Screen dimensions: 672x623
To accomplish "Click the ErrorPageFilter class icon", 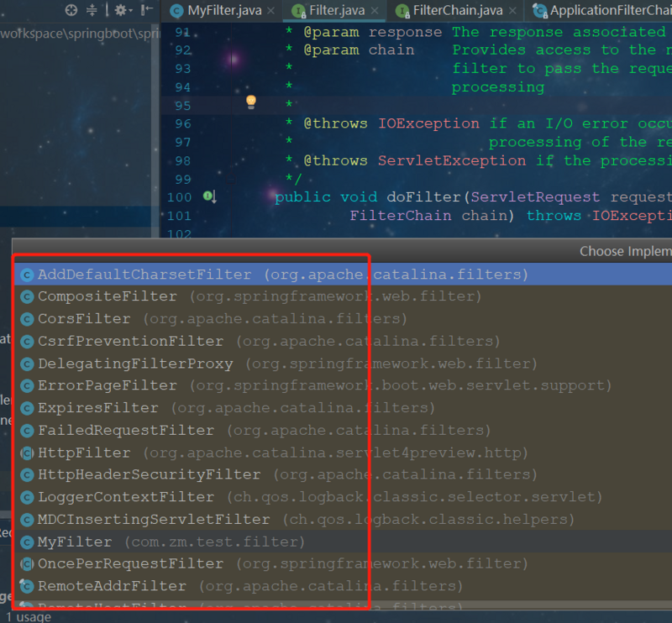I will pyautogui.click(x=27, y=386).
